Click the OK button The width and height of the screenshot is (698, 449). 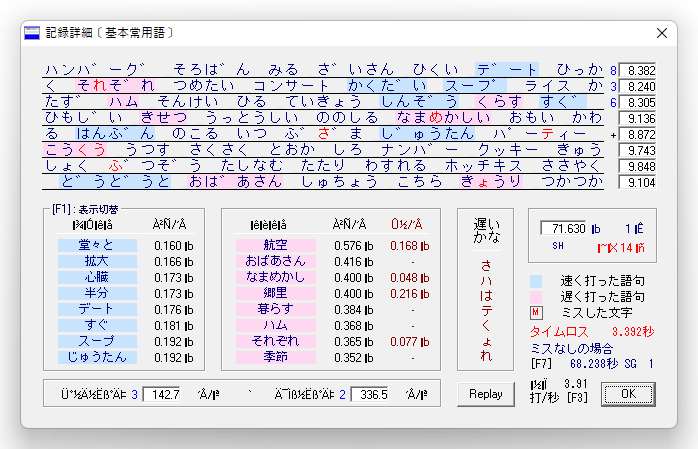(628, 394)
